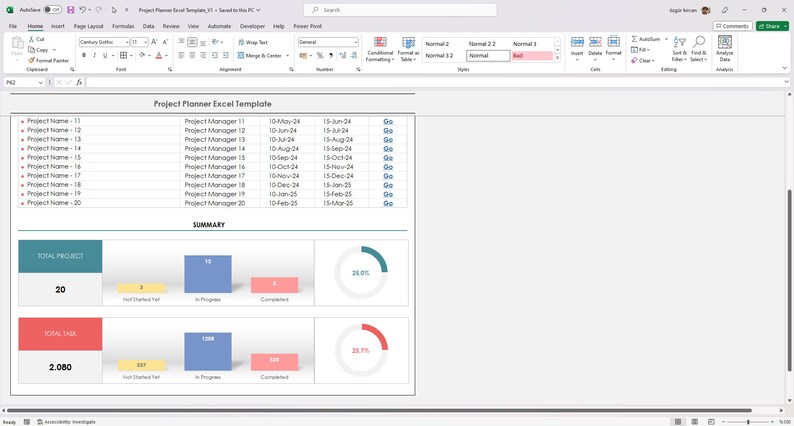Click the Percent Style icon
The height and width of the screenshot is (426, 794).
[320, 55]
